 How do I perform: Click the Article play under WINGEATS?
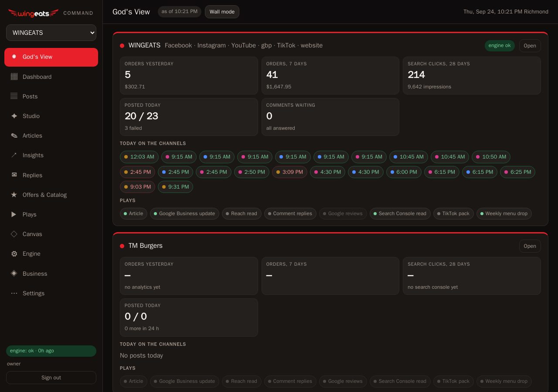[x=133, y=213]
